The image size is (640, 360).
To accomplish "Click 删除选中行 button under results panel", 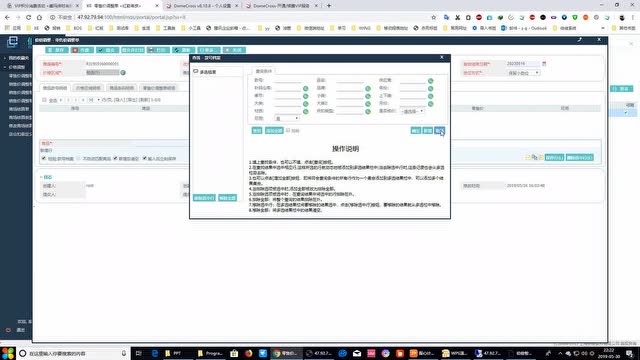I will click(x=204, y=198).
